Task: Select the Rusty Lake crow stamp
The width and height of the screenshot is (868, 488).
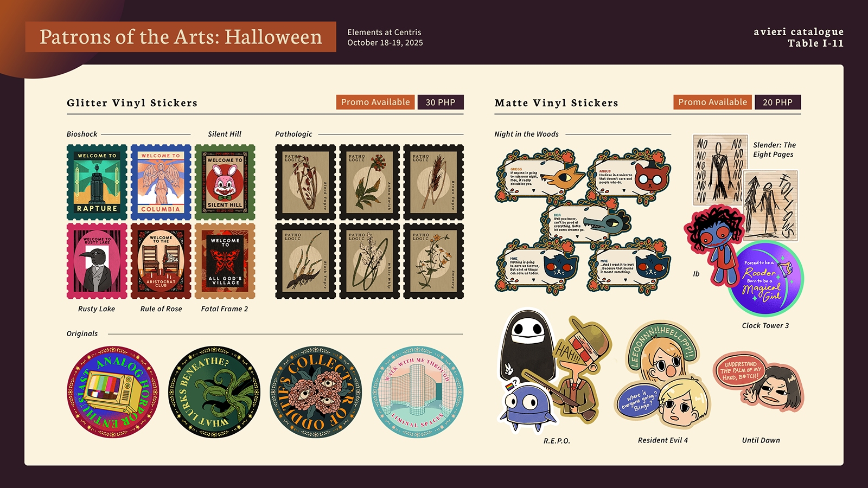Action: [97, 261]
